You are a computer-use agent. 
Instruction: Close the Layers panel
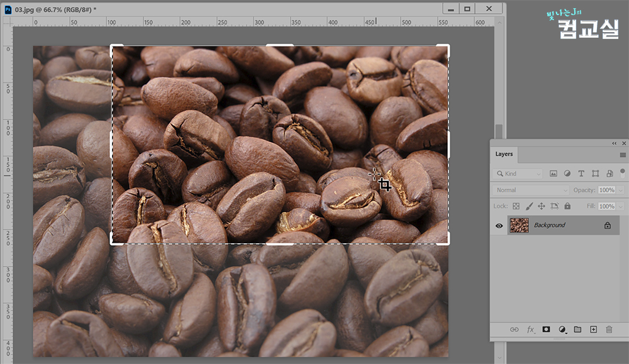coord(624,143)
